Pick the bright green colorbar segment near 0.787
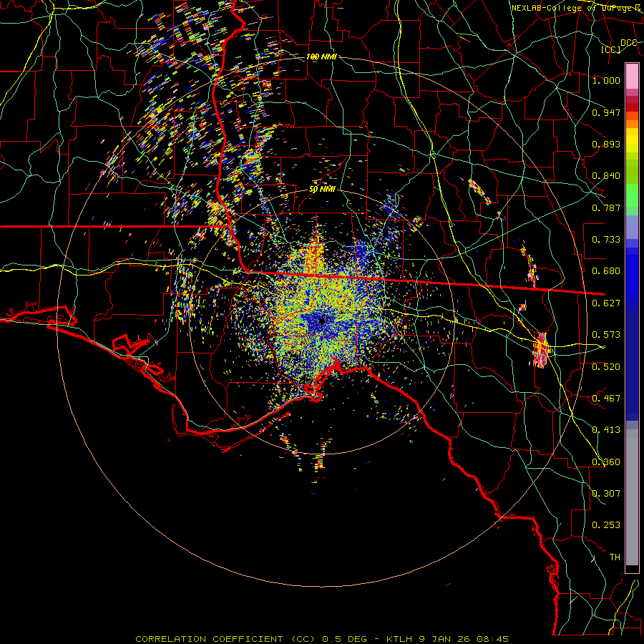Image resolution: width=644 pixels, height=644 pixels. [632, 196]
